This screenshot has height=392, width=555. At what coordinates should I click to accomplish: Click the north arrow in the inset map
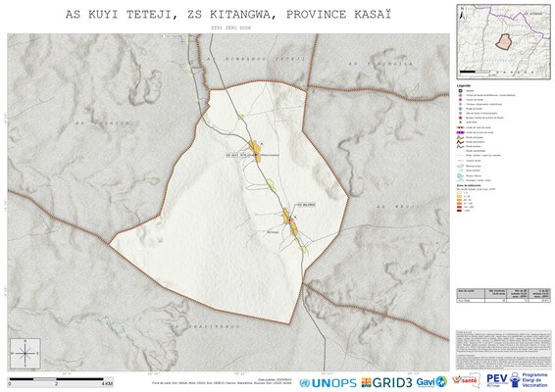point(461,14)
